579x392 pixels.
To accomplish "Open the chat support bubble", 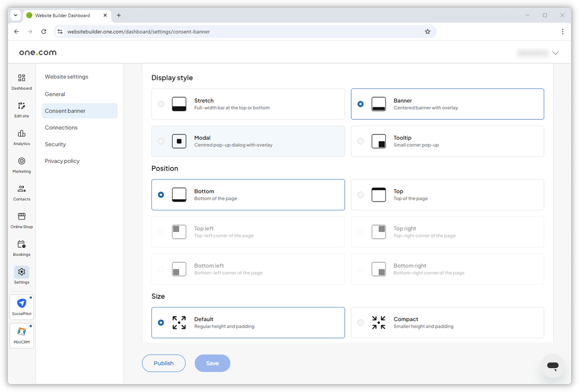I will (x=552, y=366).
